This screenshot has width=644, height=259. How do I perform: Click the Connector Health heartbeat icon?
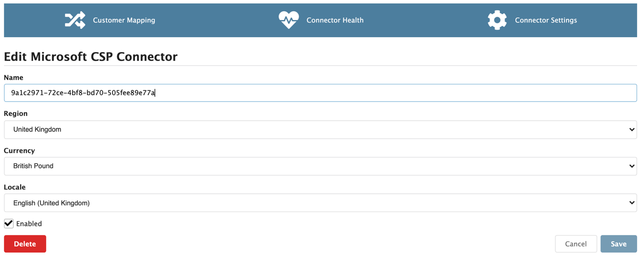pyautogui.click(x=288, y=20)
